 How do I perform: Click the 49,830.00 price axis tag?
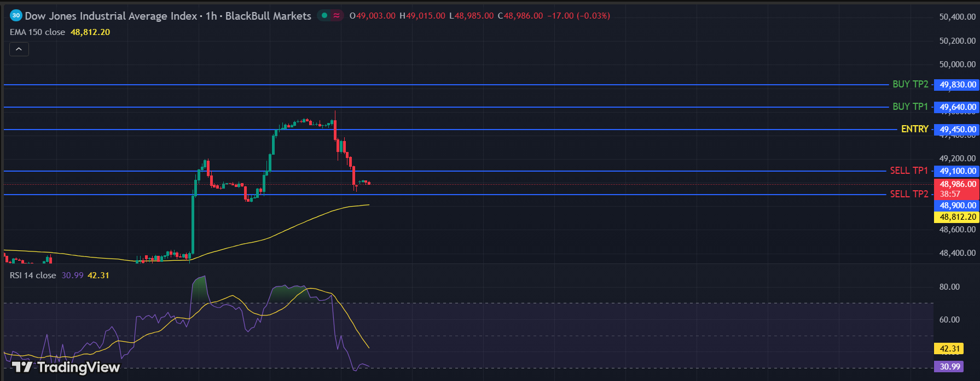coord(957,85)
